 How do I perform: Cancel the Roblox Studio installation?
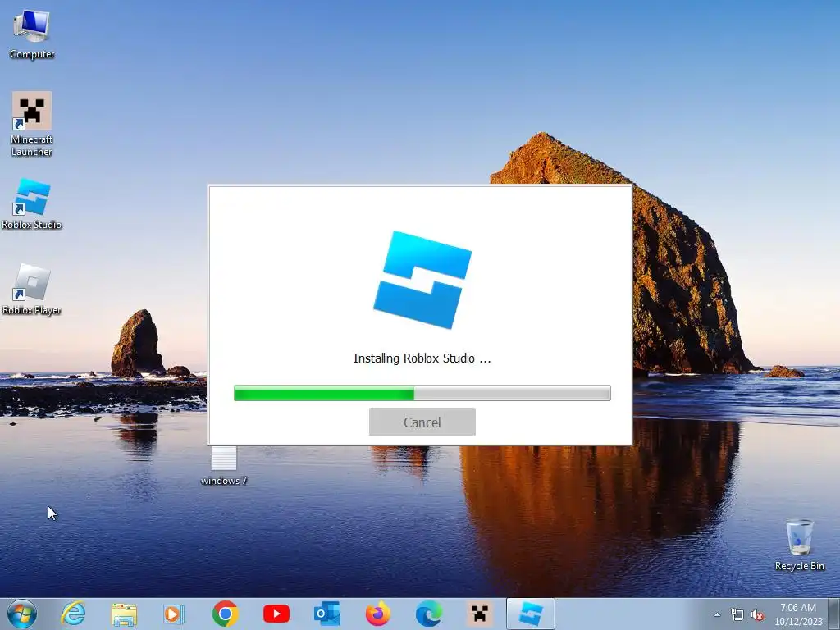[x=422, y=422]
